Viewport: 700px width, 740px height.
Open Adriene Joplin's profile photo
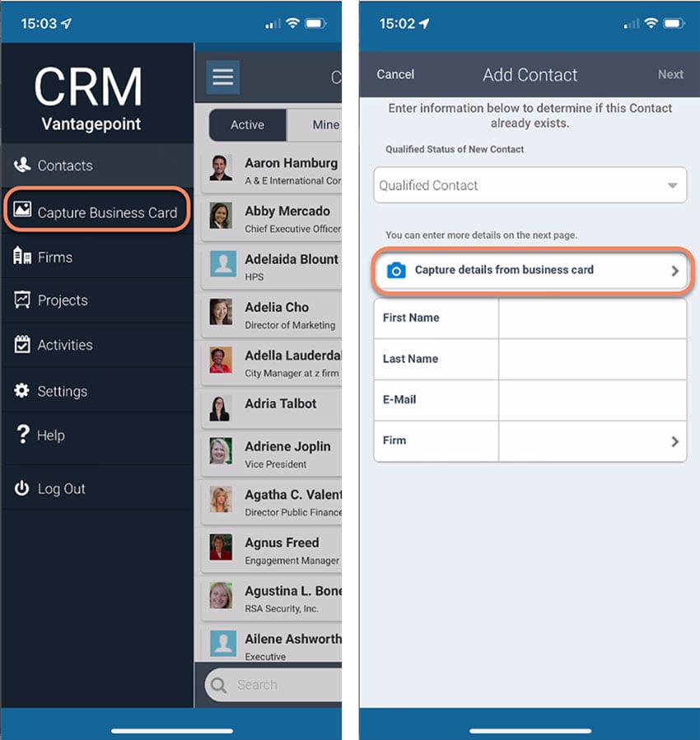pyautogui.click(x=221, y=451)
